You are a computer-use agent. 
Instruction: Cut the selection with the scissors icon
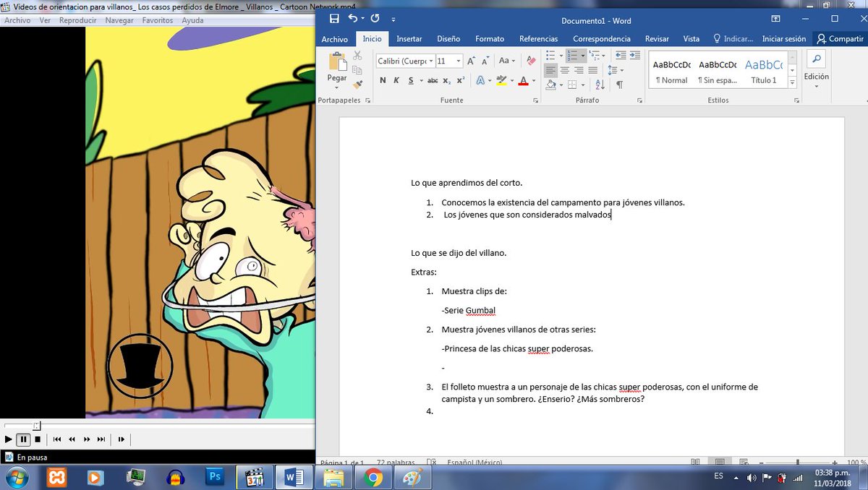tap(357, 56)
